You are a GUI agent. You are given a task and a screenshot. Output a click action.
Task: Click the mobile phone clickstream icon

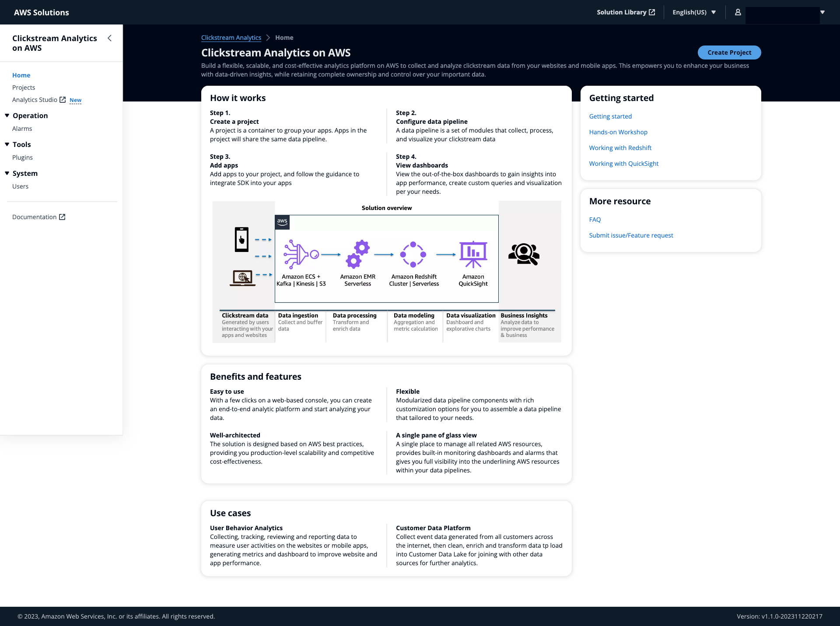point(241,239)
